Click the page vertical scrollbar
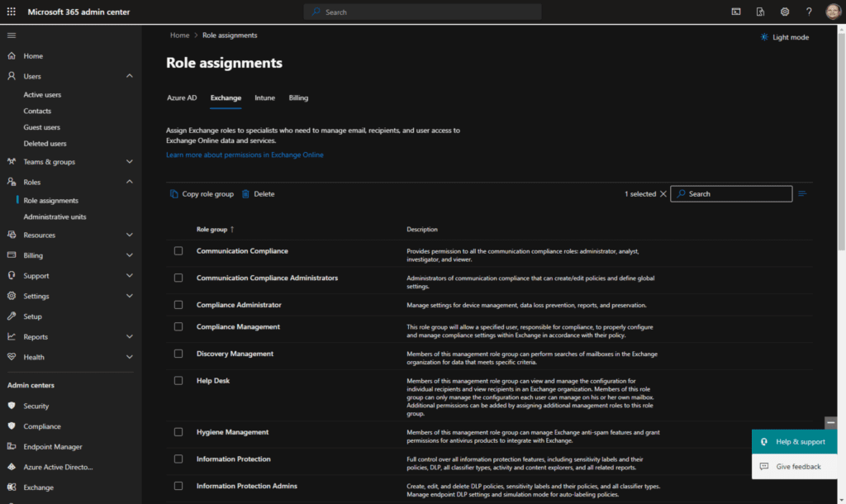 coord(841,140)
